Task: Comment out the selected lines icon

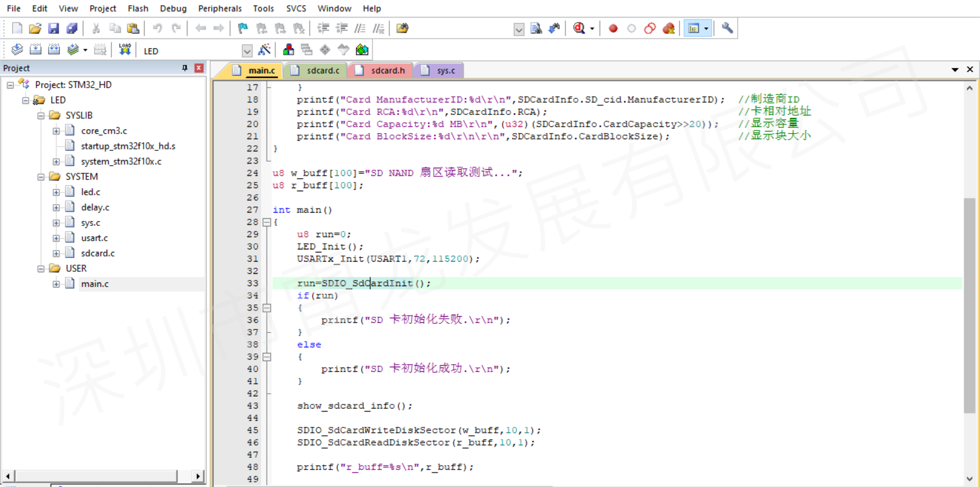Action: pyautogui.click(x=360, y=29)
